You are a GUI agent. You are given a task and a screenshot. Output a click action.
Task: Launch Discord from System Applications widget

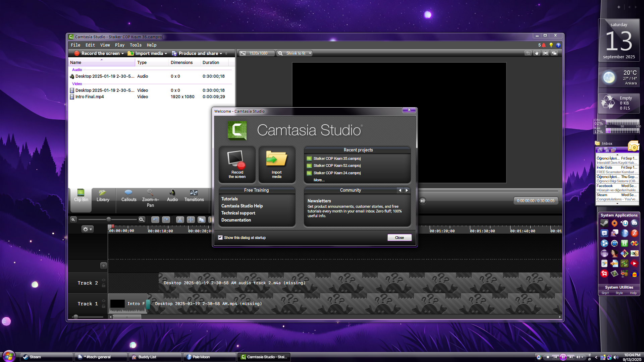[634, 223]
